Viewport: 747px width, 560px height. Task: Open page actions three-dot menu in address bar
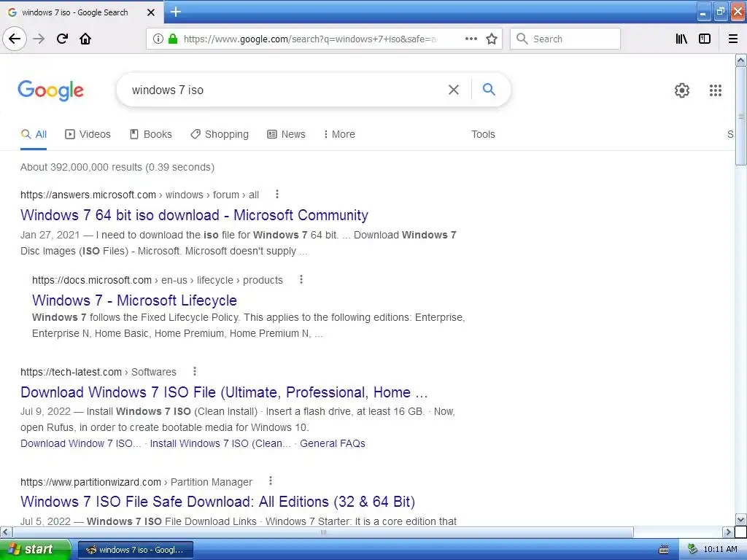coord(471,39)
